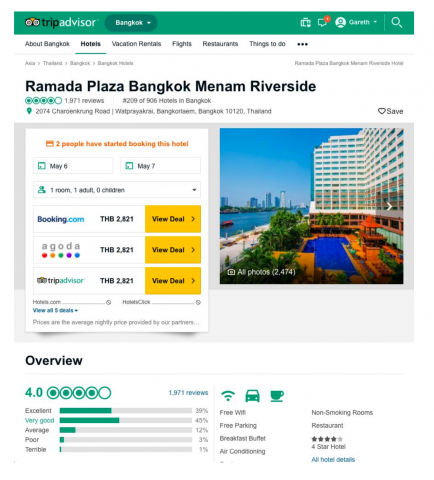Open the hotel pool photo
The image size is (434, 480).
tap(311, 206)
